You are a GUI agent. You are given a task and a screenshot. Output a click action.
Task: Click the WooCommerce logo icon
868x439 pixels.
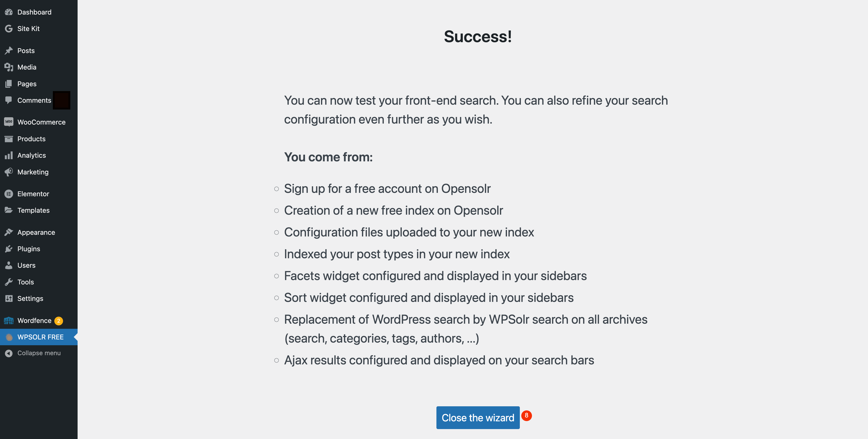click(9, 122)
